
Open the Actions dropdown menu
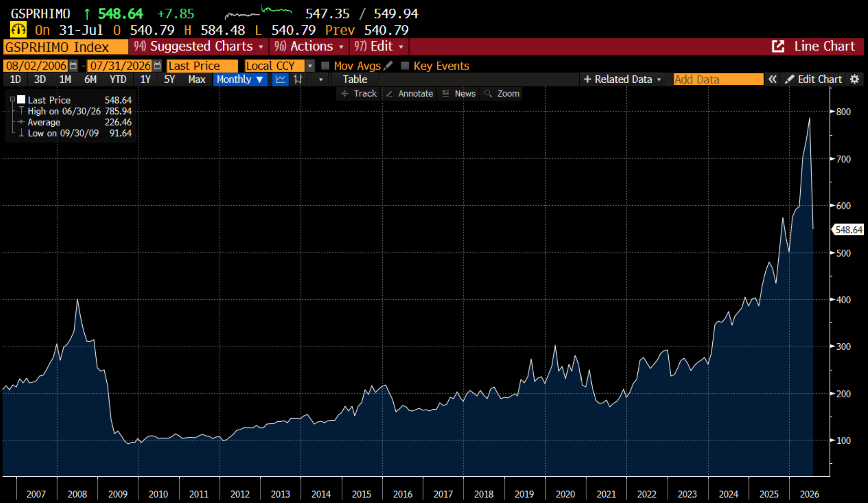pyautogui.click(x=309, y=46)
